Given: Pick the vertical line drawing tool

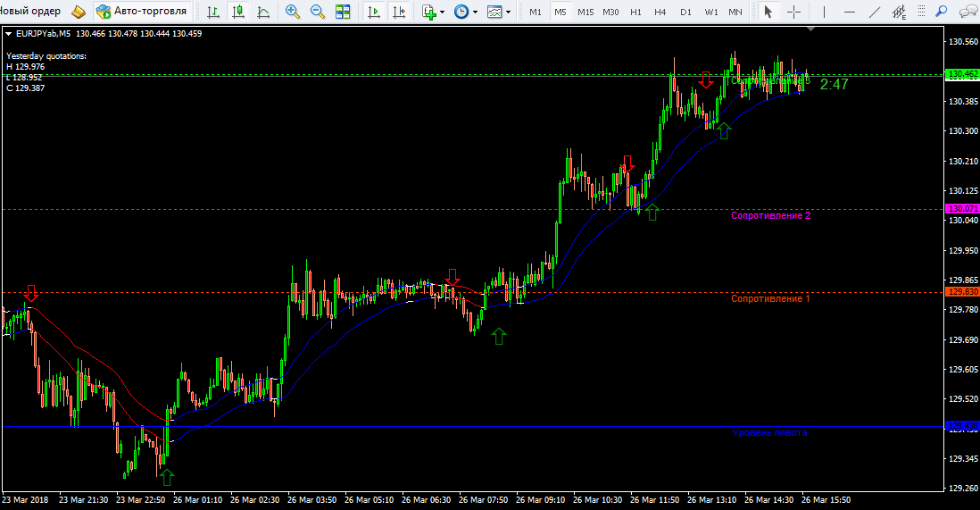Looking at the screenshot, I should tap(824, 12).
